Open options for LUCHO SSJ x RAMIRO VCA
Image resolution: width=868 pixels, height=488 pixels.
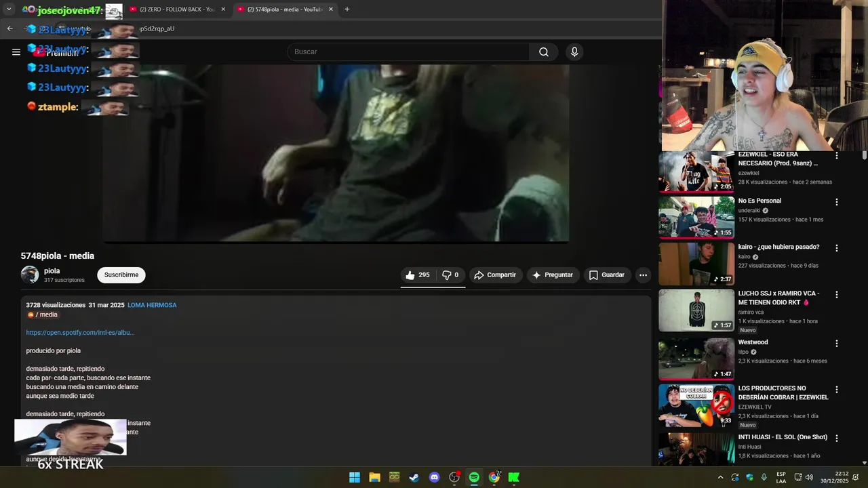point(837,295)
